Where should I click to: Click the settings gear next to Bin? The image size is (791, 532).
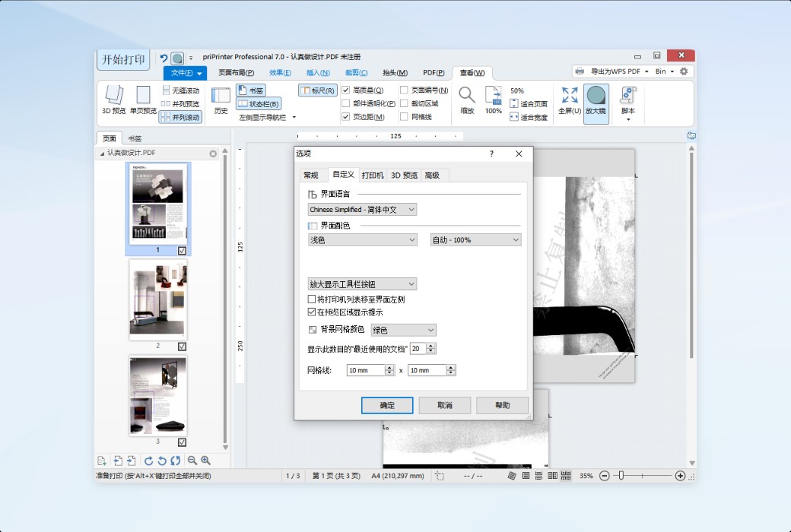tap(684, 71)
